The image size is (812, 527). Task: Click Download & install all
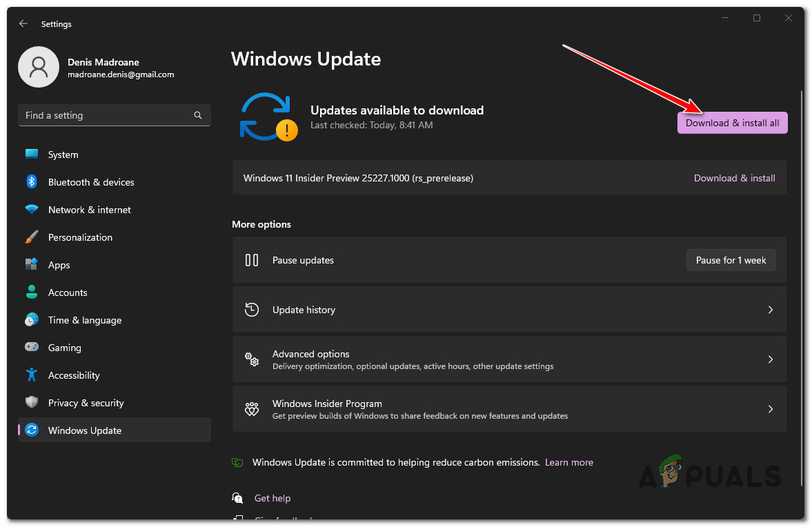click(x=732, y=122)
